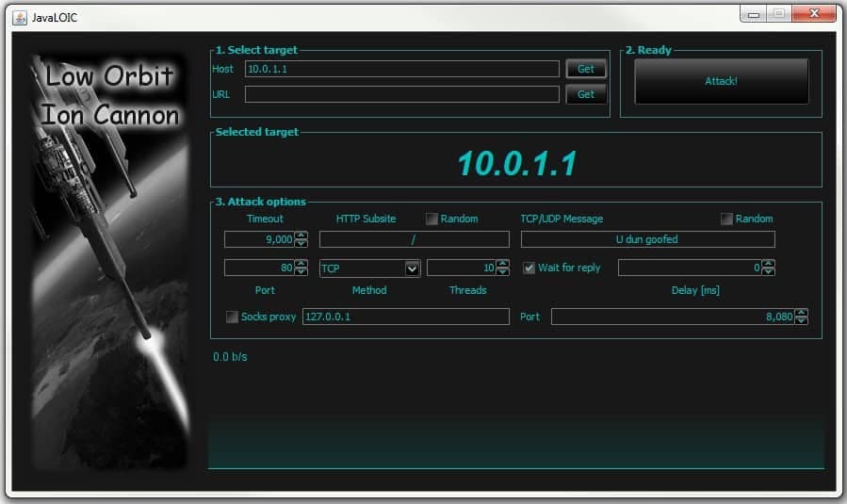Viewport: 847px width, 504px height.
Task: Click the Threads field showing 10
Action: point(462,268)
